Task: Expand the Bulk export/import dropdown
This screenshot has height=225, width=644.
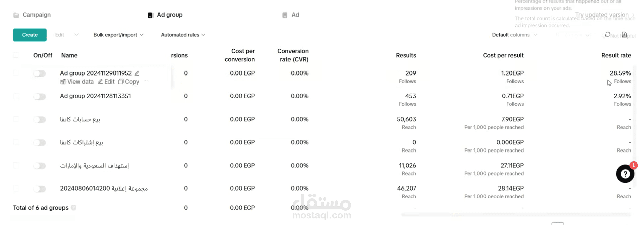Action: pyautogui.click(x=118, y=35)
